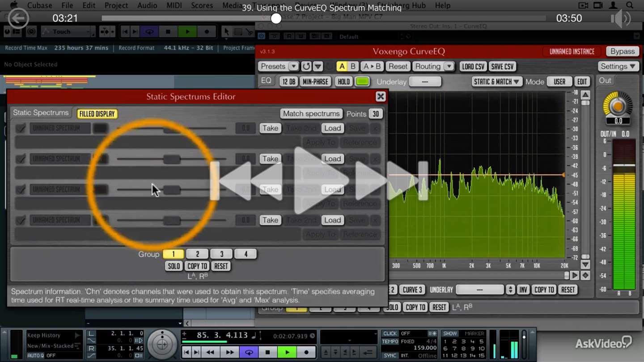Open the history dropdown arrow beside the undo icon
The width and height of the screenshot is (644, 362).
pos(318,67)
